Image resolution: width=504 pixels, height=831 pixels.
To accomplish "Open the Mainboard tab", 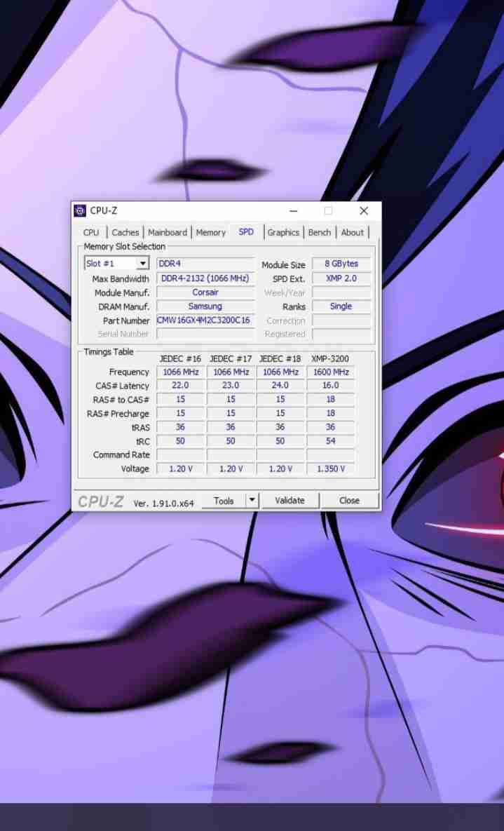I will point(168,232).
